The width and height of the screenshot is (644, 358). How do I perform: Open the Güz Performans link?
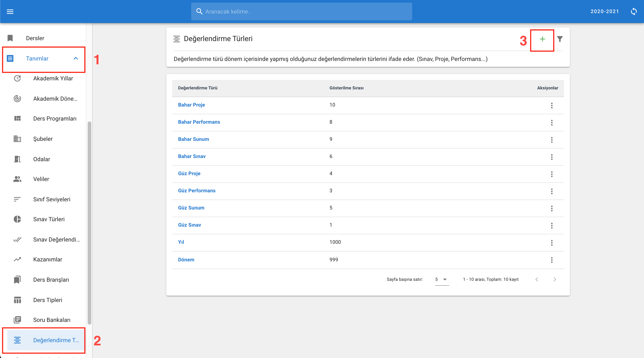tap(197, 191)
